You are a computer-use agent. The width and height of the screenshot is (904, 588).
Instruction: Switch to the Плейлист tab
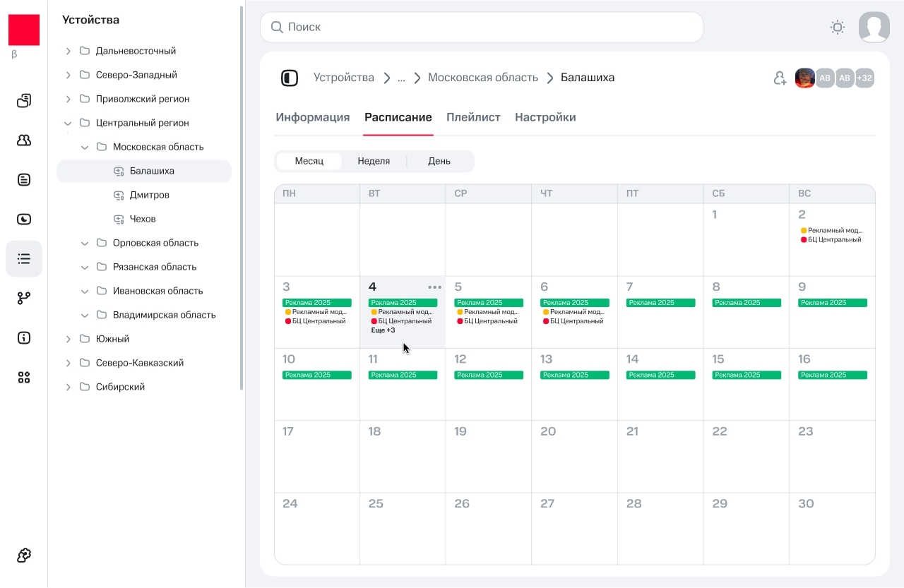473,116
